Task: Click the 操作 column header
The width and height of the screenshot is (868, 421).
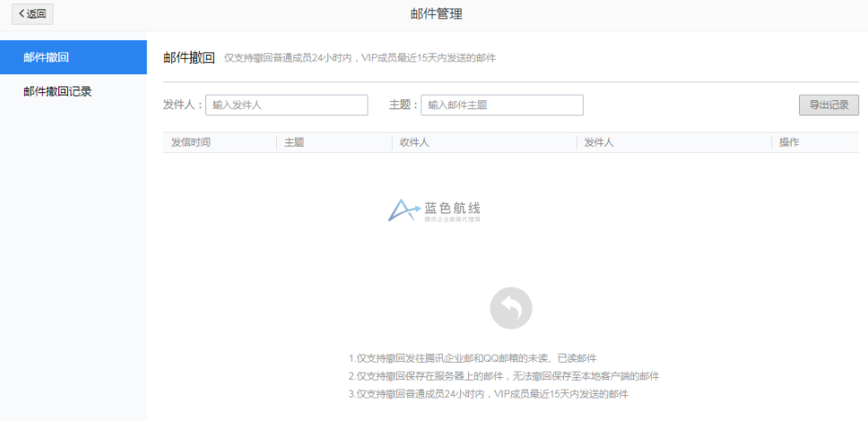Action: pos(789,142)
